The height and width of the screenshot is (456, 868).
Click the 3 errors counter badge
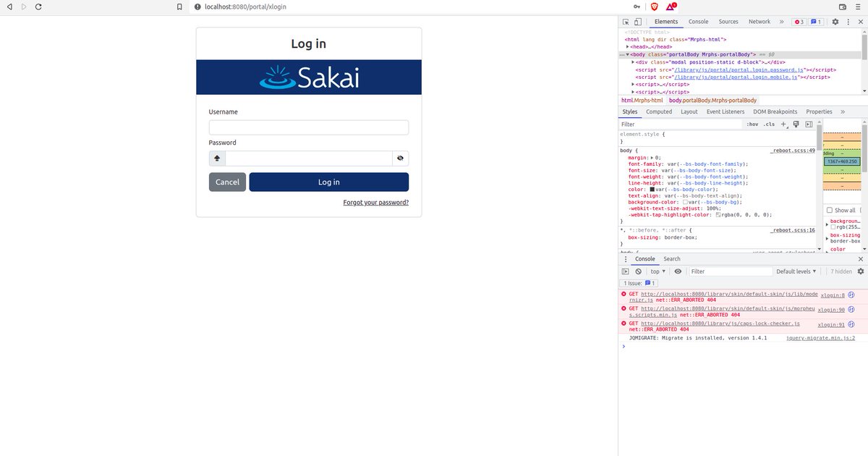[x=799, y=22]
